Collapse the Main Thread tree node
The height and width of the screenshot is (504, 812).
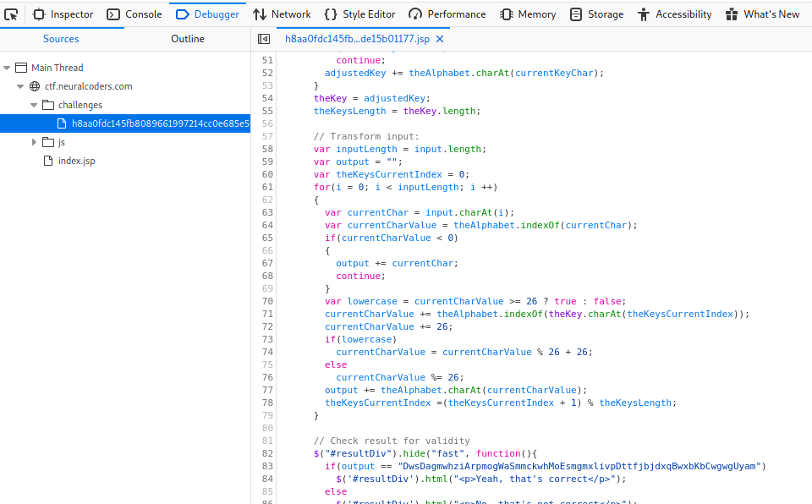point(8,68)
